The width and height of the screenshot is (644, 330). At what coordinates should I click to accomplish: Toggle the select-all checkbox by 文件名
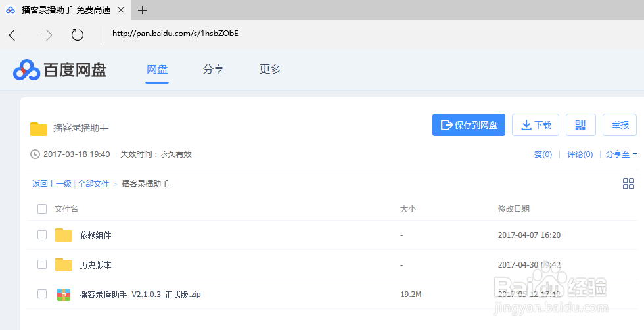point(42,209)
